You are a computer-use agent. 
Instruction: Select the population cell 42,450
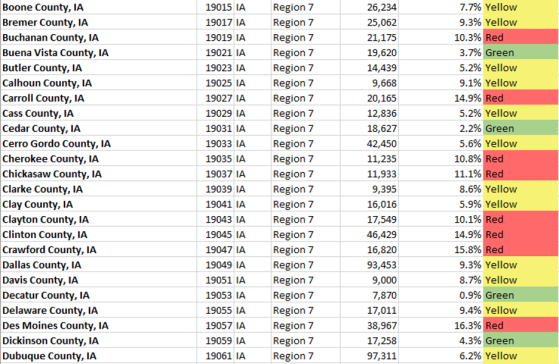tap(369, 144)
